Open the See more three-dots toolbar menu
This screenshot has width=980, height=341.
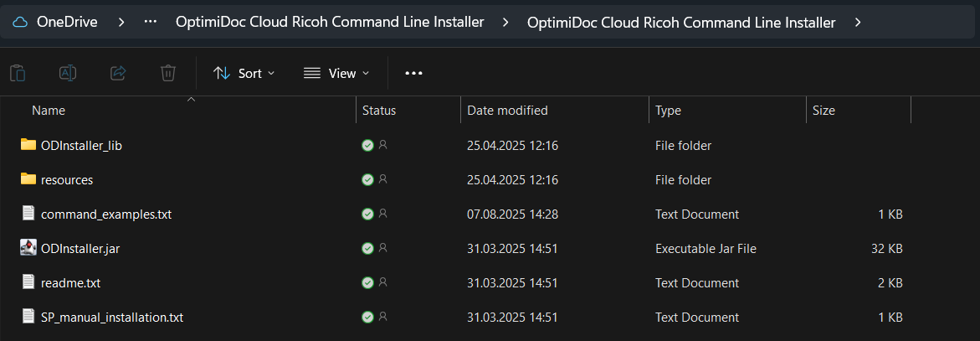pyautogui.click(x=413, y=73)
